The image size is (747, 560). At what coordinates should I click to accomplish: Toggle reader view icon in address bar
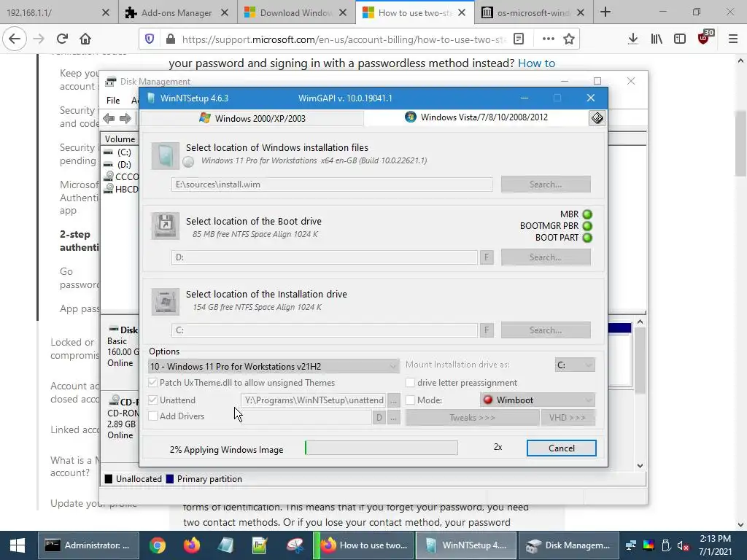tap(519, 39)
